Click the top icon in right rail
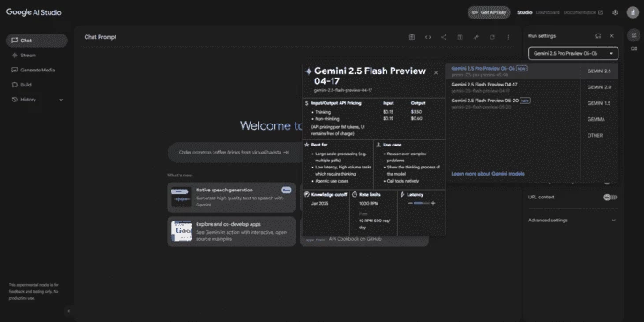The image size is (644, 322). tap(633, 35)
